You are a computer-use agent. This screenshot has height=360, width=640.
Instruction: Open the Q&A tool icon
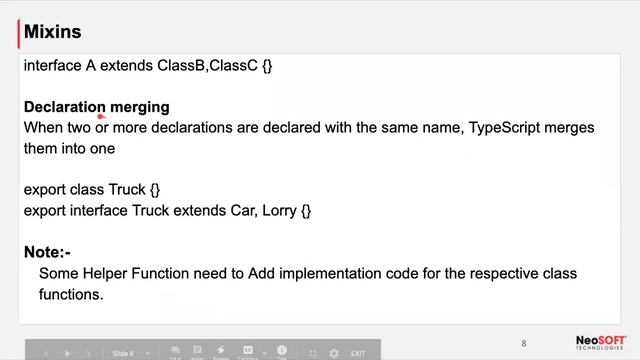(x=175, y=352)
